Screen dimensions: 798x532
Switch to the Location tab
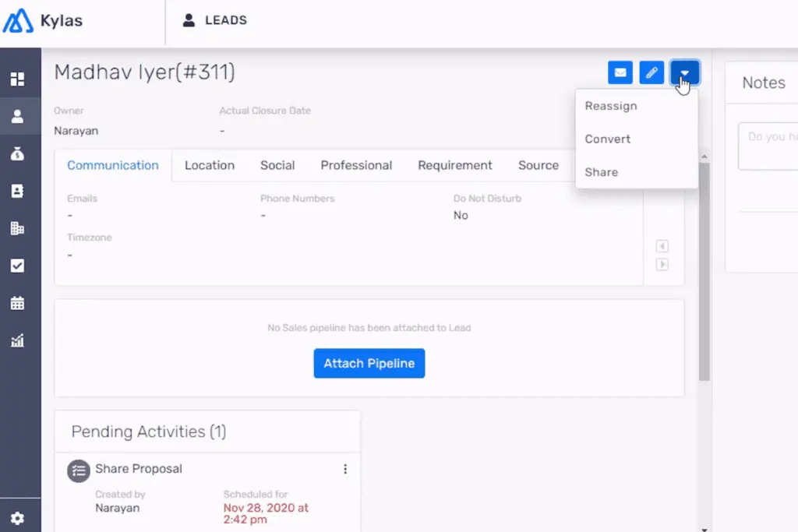click(210, 165)
